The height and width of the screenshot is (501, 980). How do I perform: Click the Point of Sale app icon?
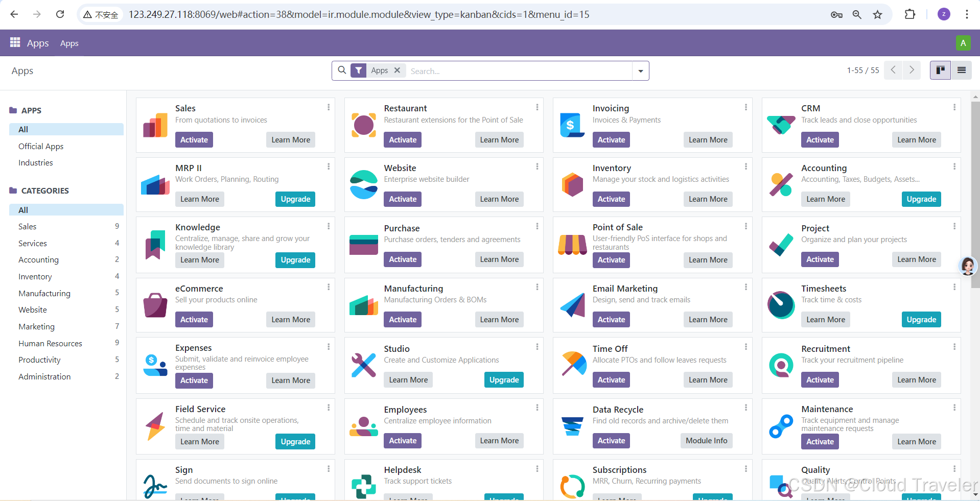pyautogui.click(x=572, y=245)
